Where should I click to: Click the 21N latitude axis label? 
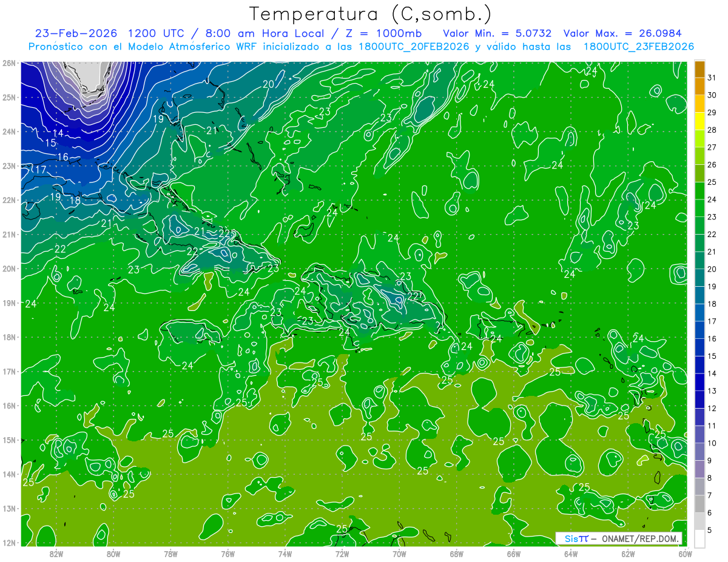coord(8,234)
